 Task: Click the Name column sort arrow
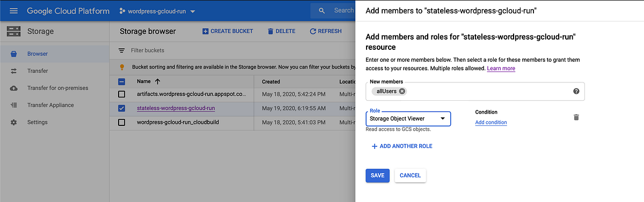click(157, 81)
